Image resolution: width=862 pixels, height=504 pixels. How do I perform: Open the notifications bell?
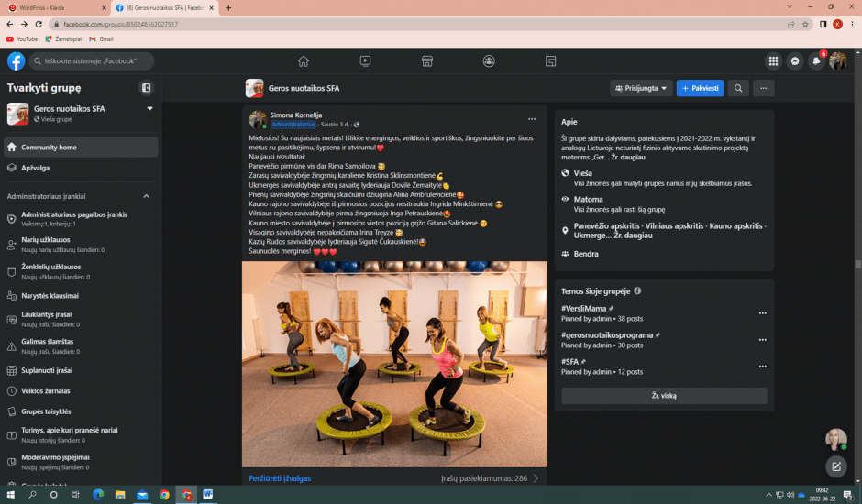click(816, 61)
